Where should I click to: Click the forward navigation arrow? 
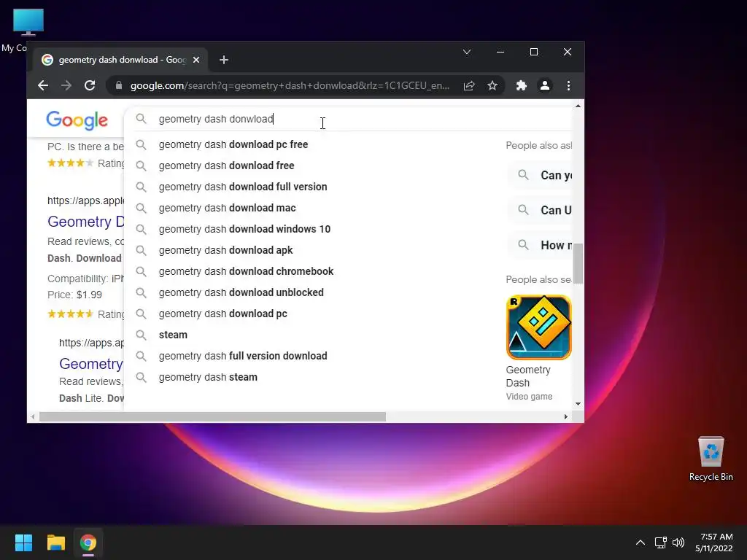click(x=66, y=86)
